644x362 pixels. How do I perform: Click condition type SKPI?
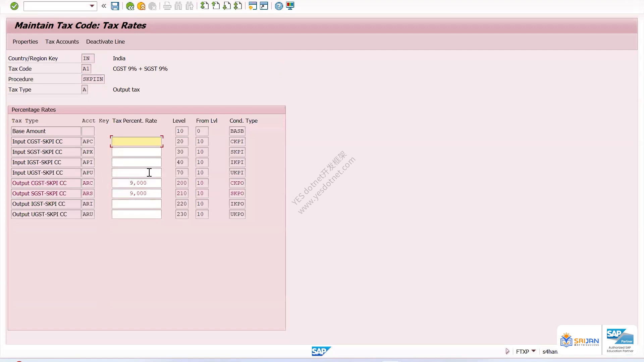(x=237, y=152)
